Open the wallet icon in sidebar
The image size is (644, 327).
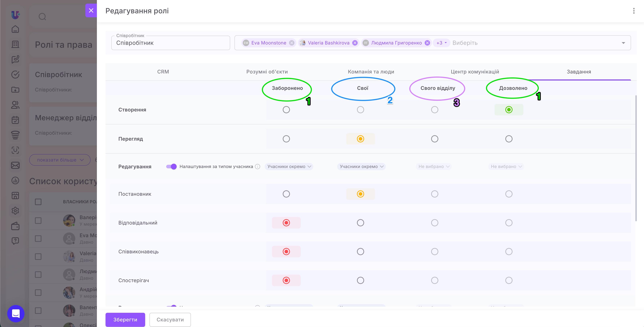15,226
